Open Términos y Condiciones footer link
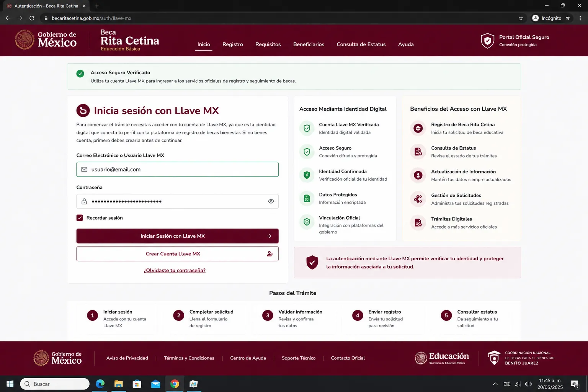 pyautogui.click(x=189, y=358)
